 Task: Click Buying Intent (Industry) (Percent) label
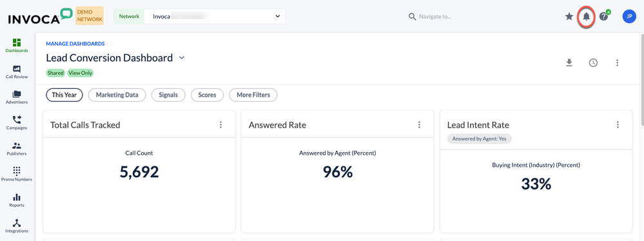536,165
